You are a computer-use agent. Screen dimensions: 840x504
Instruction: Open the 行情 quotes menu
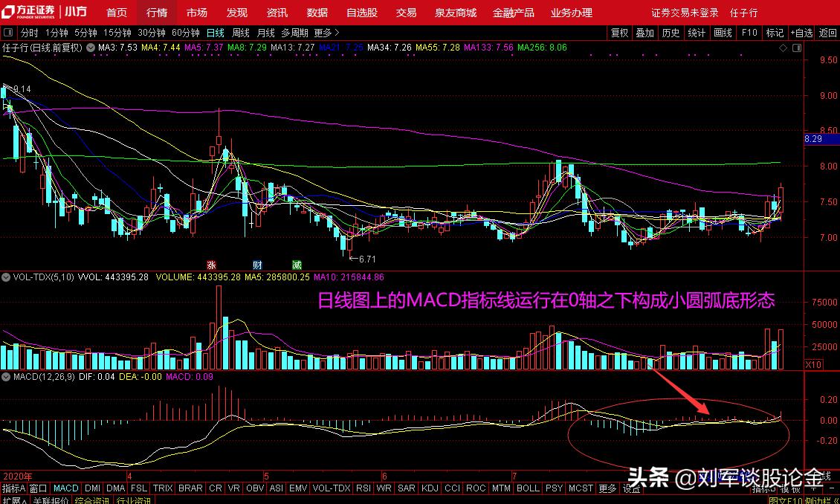click(x=156, y=11)
